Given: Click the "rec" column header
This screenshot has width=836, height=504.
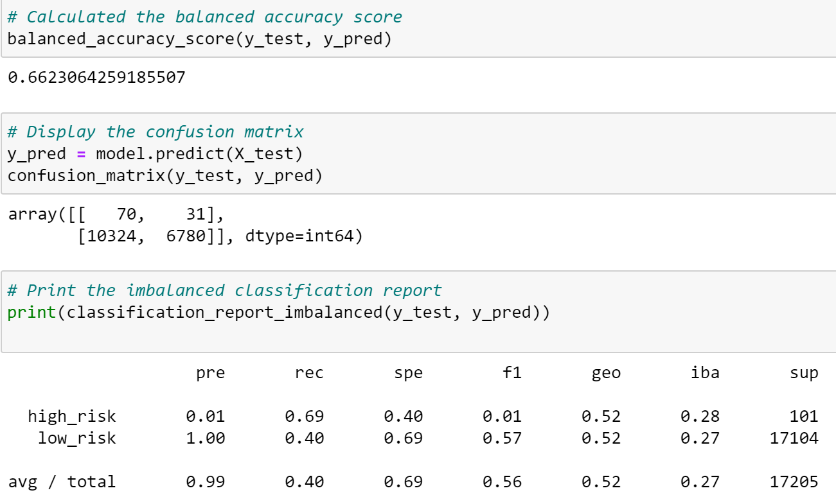Looking at the screenshot, I should [309, 373].
